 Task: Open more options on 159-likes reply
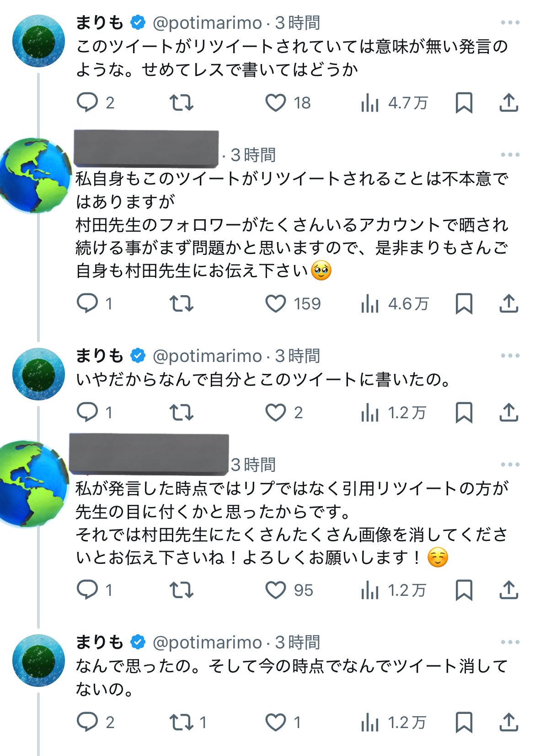click(510, 155)
